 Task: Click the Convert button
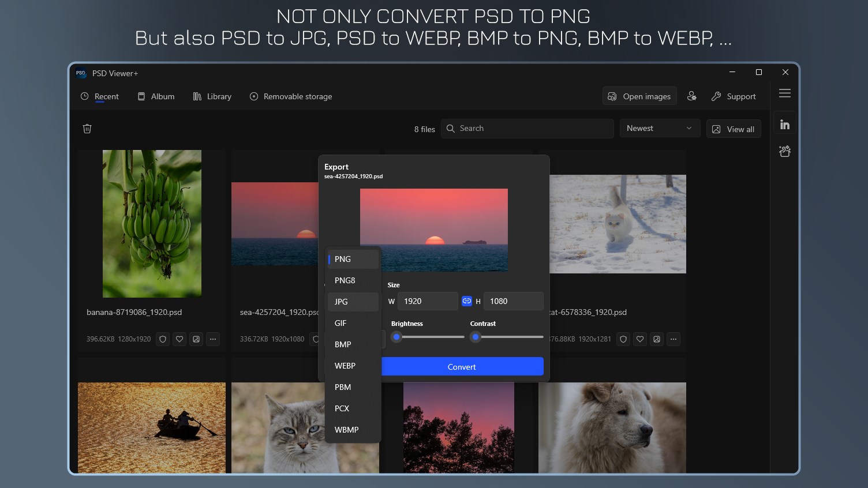[x=462, y=367]
